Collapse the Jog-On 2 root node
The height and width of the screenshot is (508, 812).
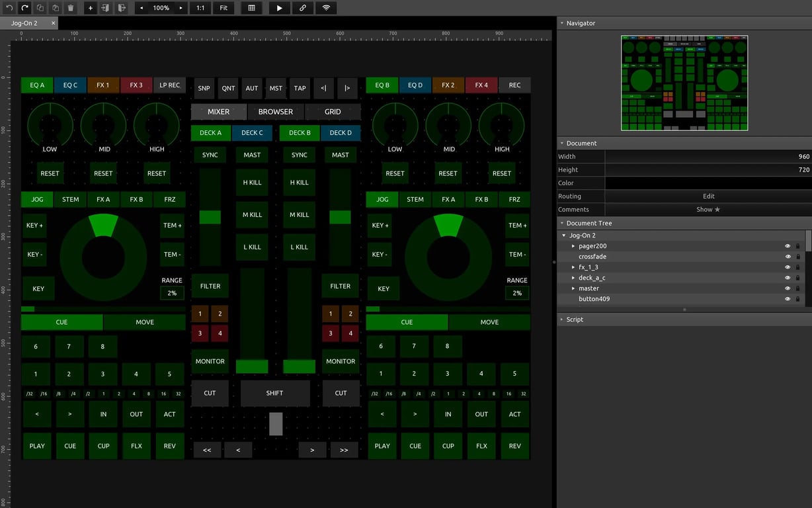(x=563, y=235)
